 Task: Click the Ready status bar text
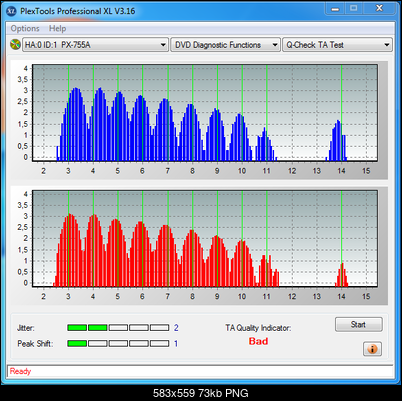20,371
